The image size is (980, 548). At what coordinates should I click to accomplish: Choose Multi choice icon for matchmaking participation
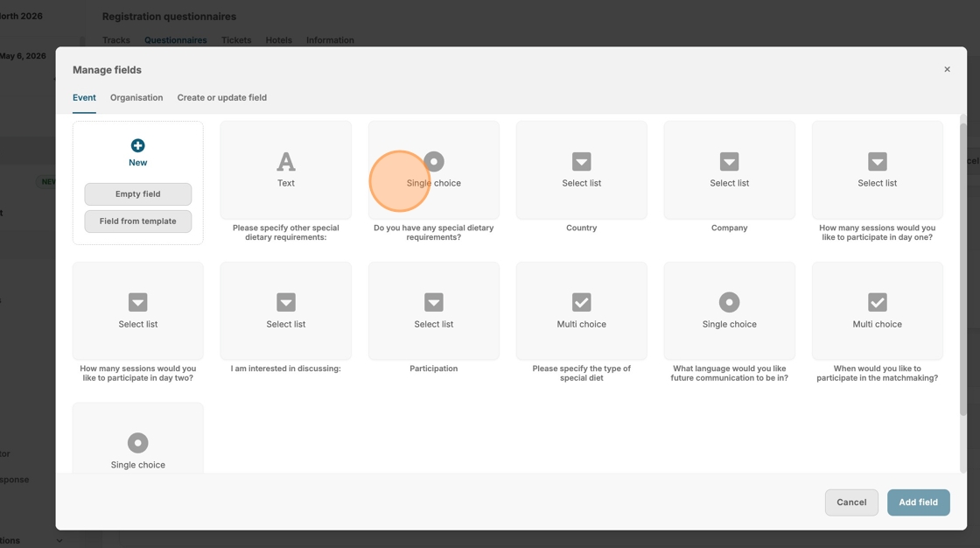click(877, 302)
